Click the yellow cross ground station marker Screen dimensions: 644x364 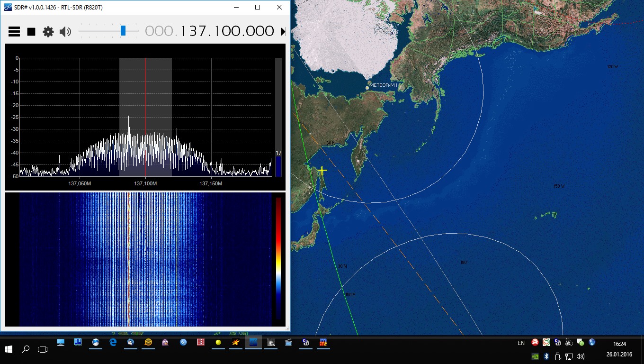point(322,170)
